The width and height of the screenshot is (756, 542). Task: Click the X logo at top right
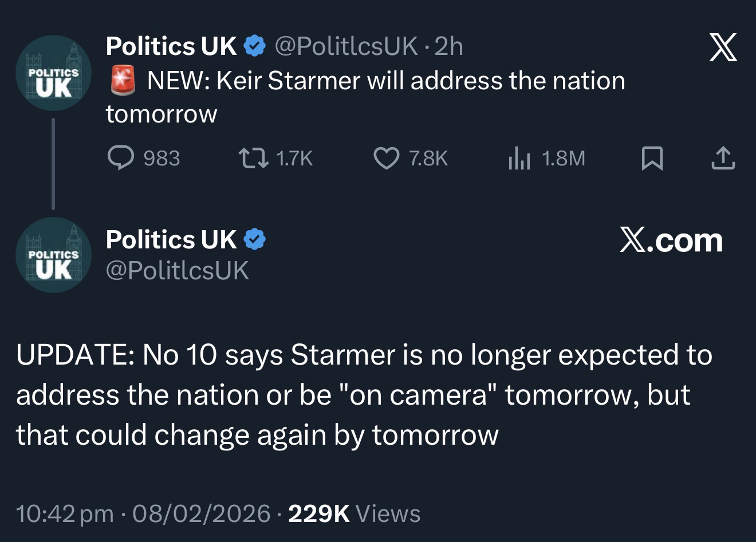(723, 47)
